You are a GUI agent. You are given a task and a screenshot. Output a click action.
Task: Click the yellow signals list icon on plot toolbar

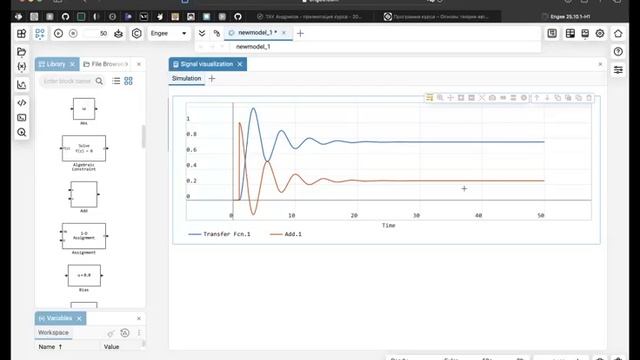pos(429,98)
